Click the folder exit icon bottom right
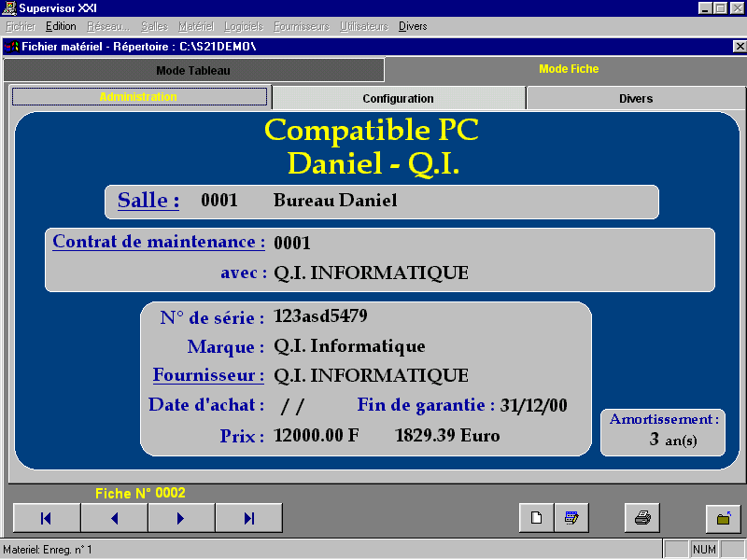Image resolution: width=747 pixels, height=560 pixels. (723, 518)
